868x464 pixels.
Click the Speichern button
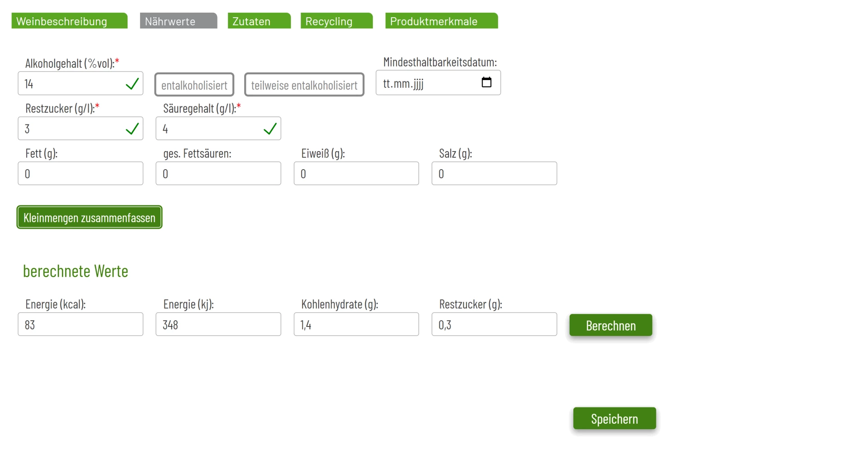(x=614, y=418)
